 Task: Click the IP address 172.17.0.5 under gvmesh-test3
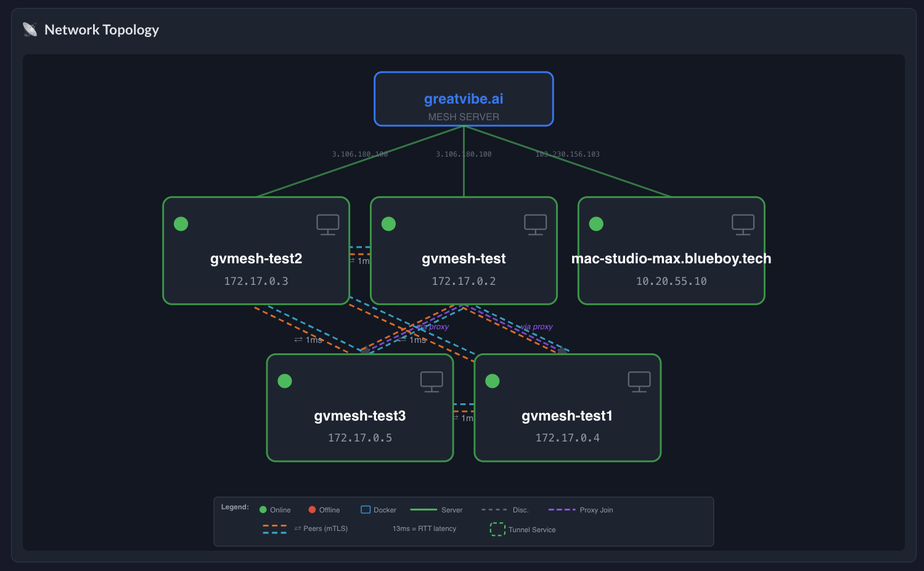click(360, 438)
